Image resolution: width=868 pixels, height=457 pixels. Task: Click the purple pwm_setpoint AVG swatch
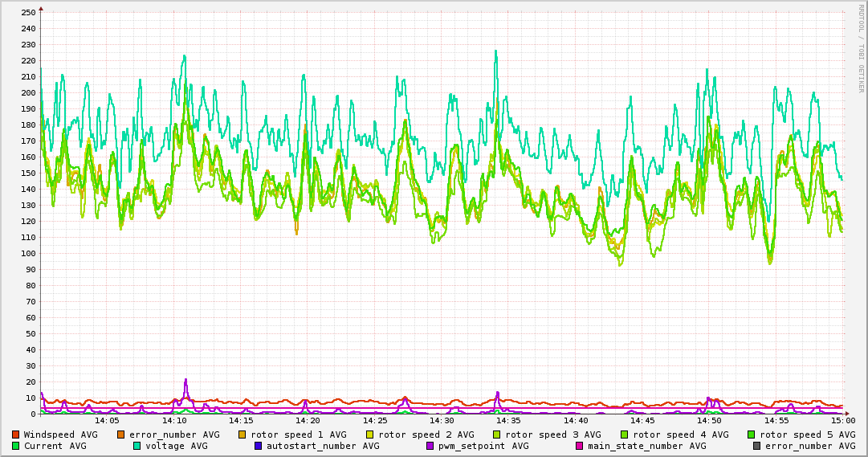[430, 446]
